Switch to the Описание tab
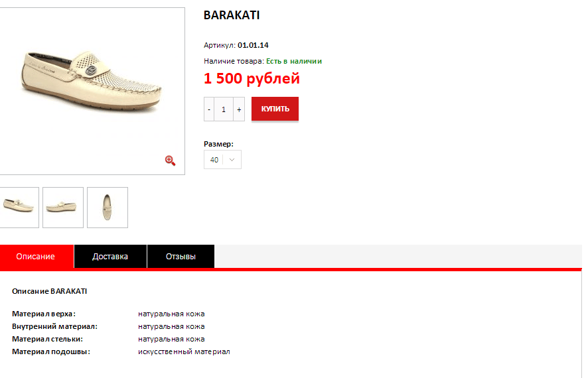Screen dimensions: 588x378 pyautogui.click(x=37, y=256)
